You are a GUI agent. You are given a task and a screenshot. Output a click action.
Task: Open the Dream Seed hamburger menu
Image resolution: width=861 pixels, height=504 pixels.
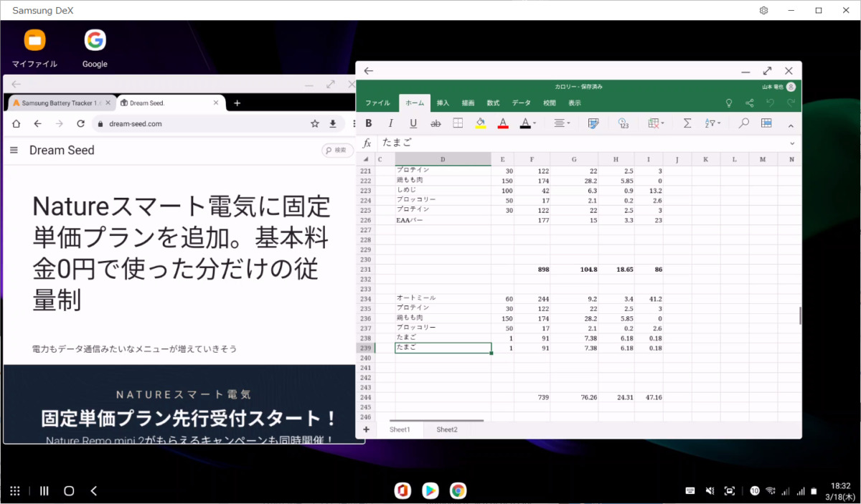point(14,150)
